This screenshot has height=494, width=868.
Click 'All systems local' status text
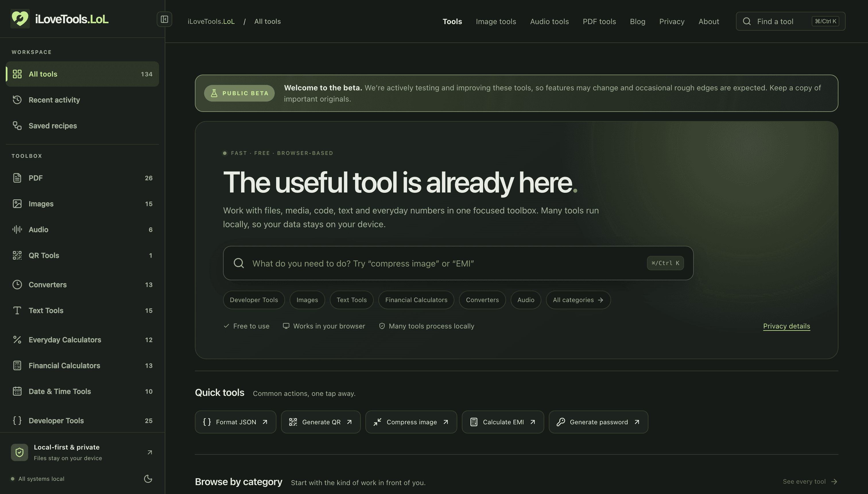[41, 479]
